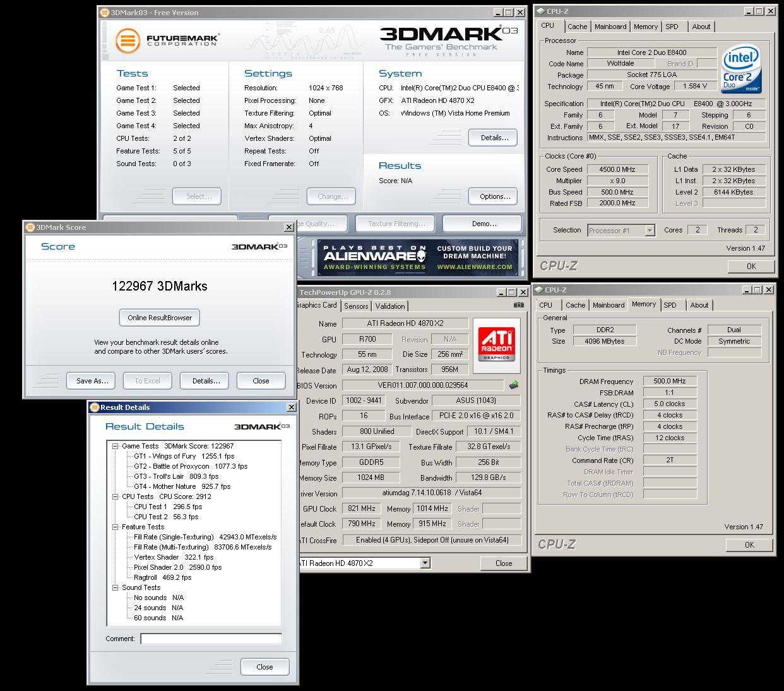Switch to Mainboard tab in top CPU-Z

(x=610, y=27)
